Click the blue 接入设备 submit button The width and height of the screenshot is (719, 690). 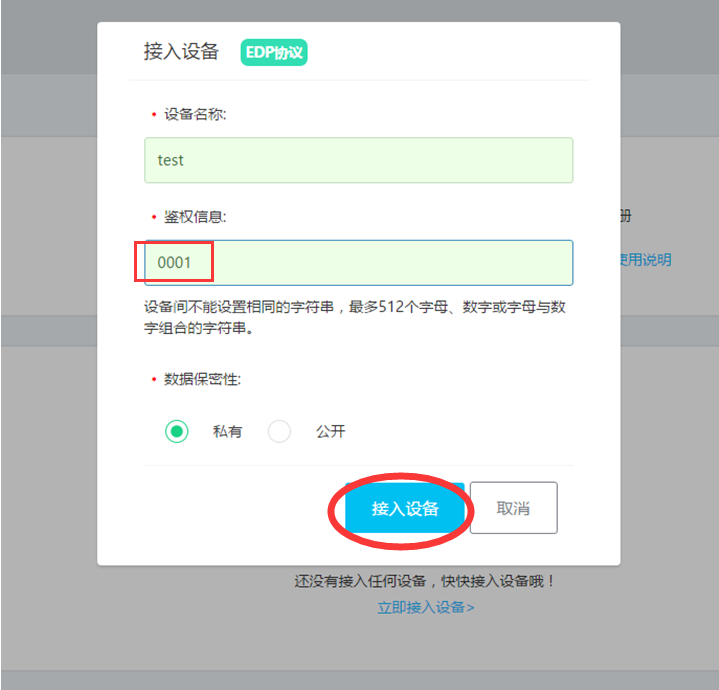click(404, 508)
